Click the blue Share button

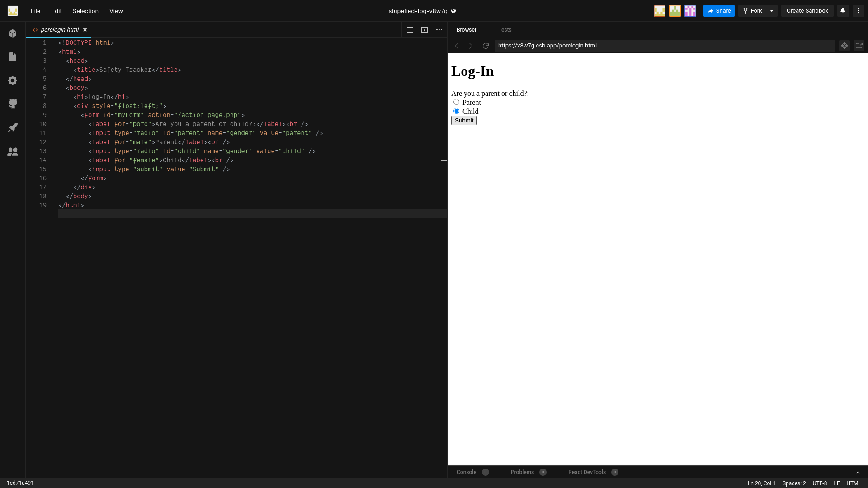coord(719,11)
